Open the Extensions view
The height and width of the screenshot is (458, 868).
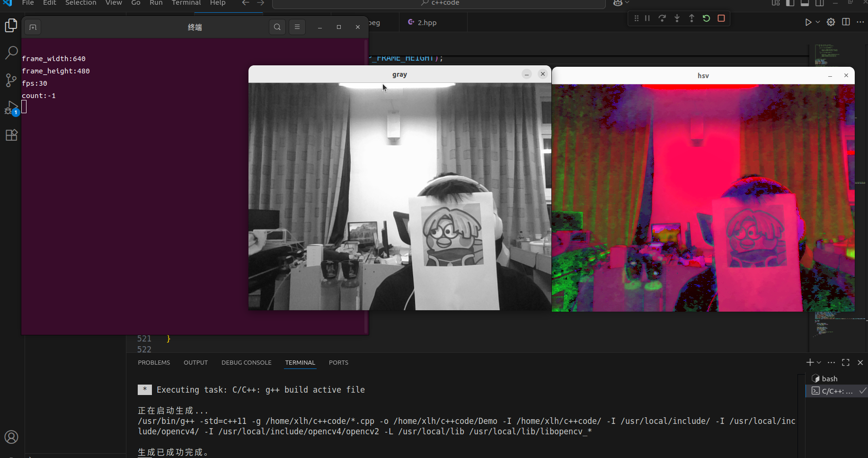pos(11,135)
